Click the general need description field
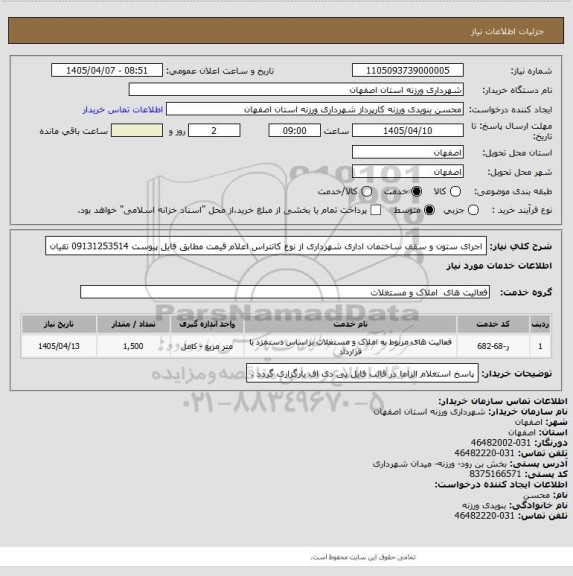The image size is (573, 576). pos(266,246)
